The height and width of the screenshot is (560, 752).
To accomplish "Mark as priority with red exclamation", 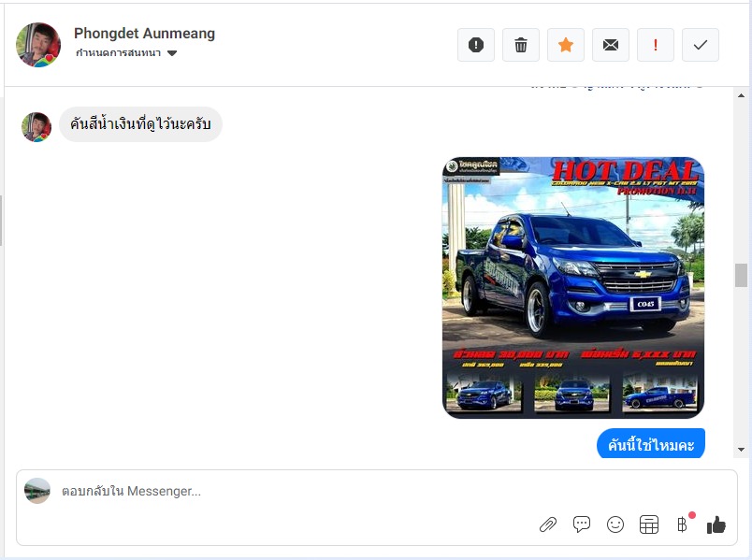I will 656,45.
